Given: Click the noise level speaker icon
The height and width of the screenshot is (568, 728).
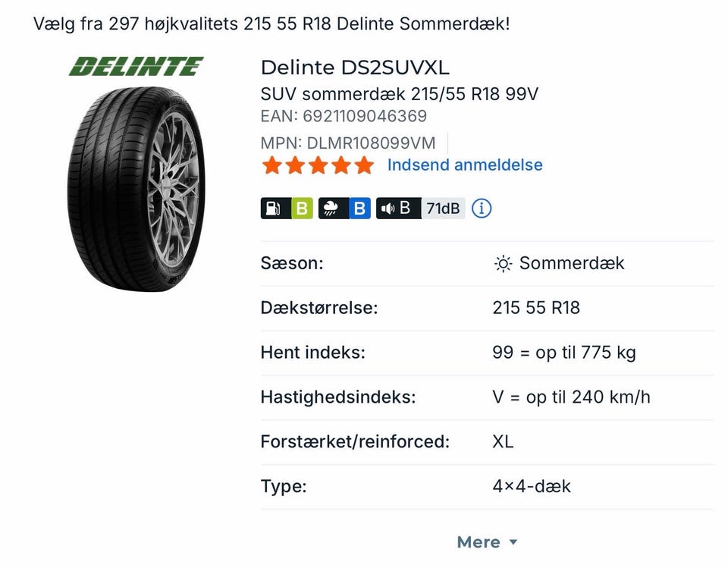Looking at the screenshot, I should (389, 208).
